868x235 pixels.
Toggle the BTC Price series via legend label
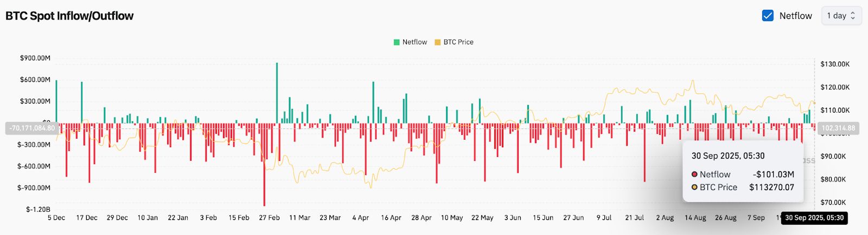point(458,42)
